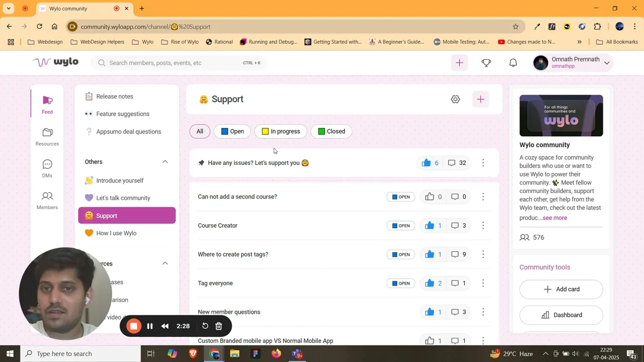Filter posts by In progress status
This screenshot has height=362, width=644.
tap(281, 132)
